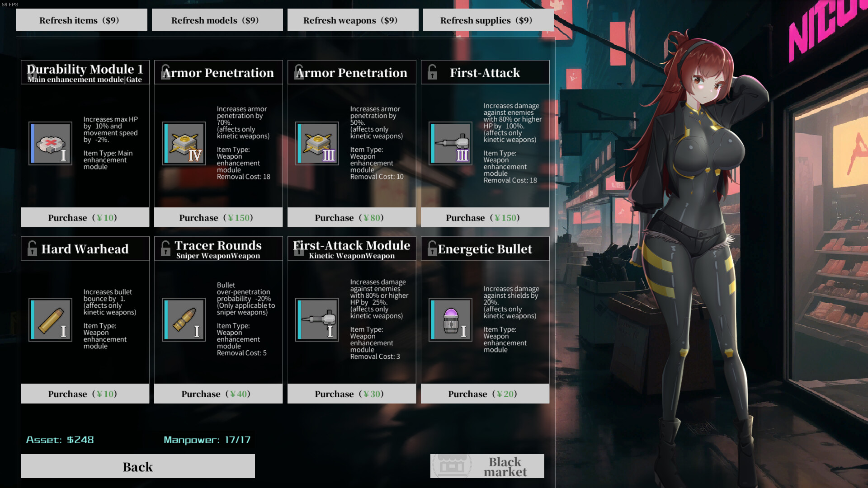This screenshot has width=868, height=488.
Task: Click the Asset $248 display
Action: click(x=60, y=440)
